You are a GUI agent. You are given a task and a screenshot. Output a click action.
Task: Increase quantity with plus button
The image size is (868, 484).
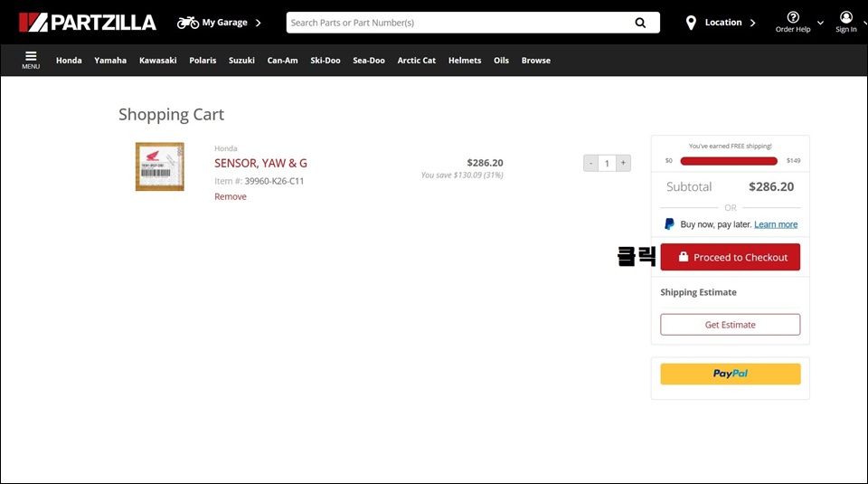[x=623, y=163]
